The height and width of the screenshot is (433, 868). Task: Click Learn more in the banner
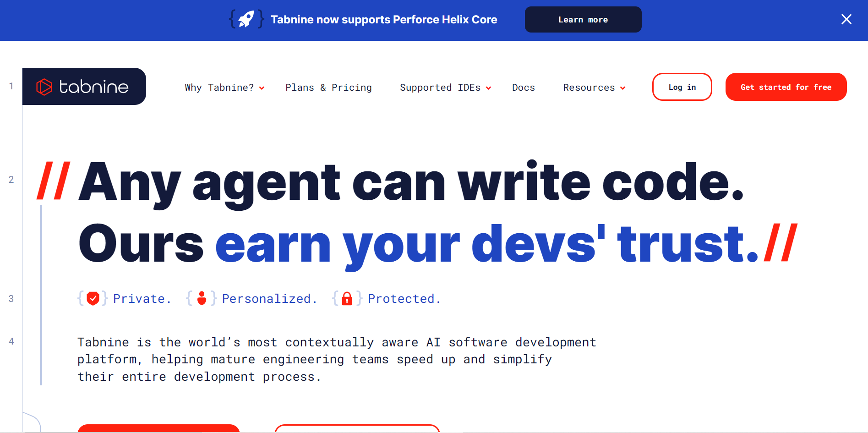click(x=583, y=19)
